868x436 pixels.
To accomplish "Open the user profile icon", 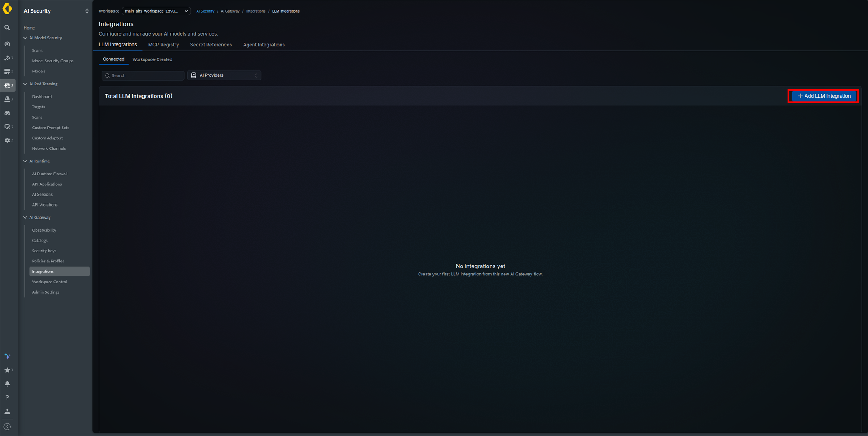I will tap(7, 411).
